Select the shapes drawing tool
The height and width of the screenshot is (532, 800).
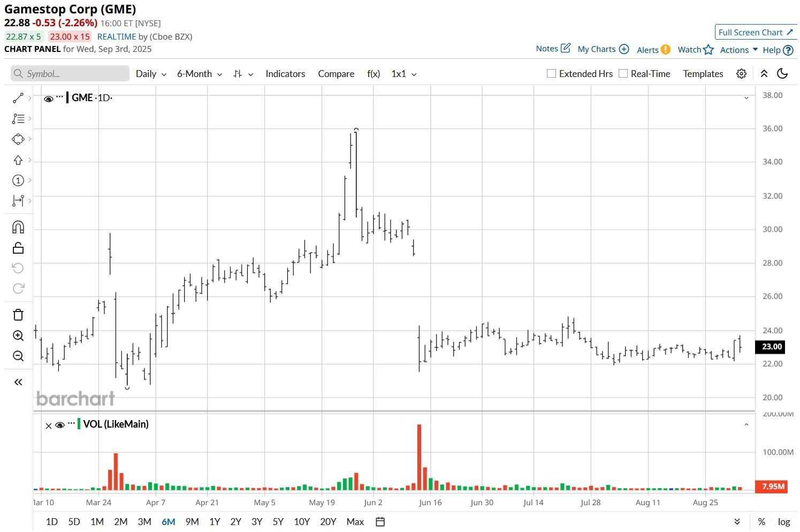18,139
